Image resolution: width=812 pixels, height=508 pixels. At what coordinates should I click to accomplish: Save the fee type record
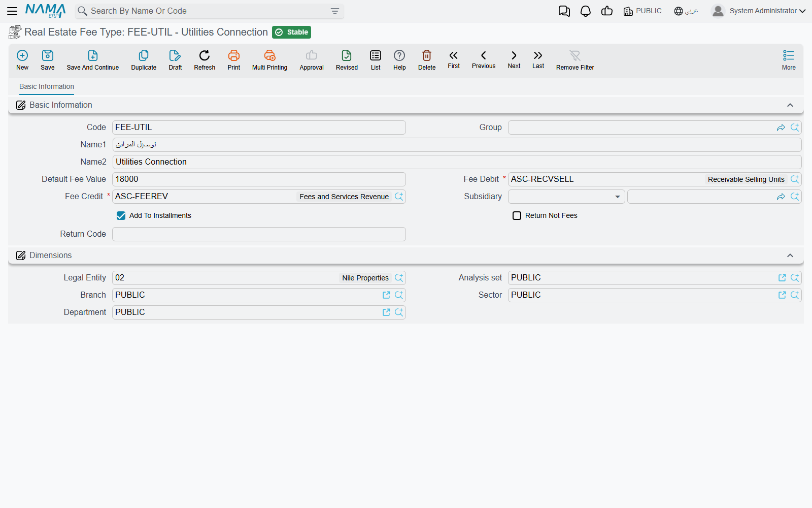click(48, 60)
